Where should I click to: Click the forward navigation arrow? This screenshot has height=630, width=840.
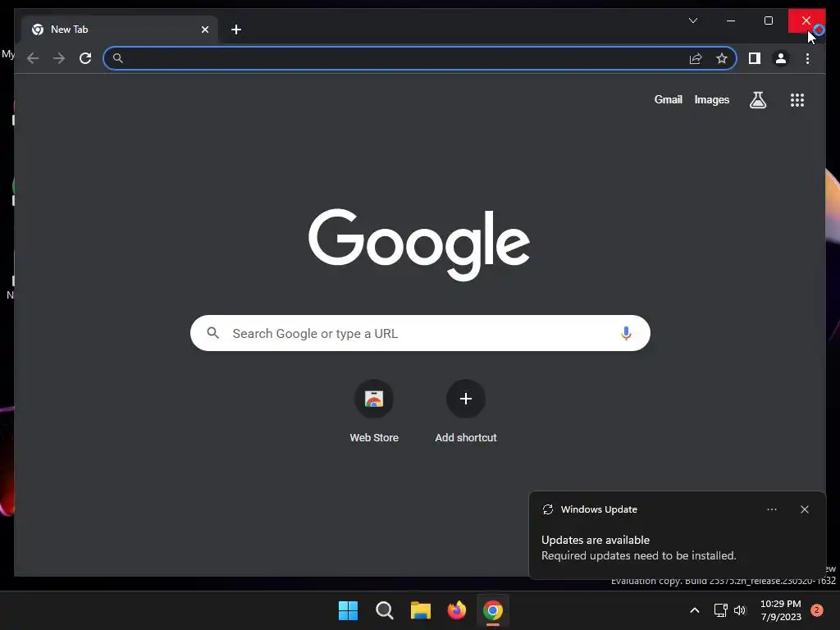pos(59,58)
